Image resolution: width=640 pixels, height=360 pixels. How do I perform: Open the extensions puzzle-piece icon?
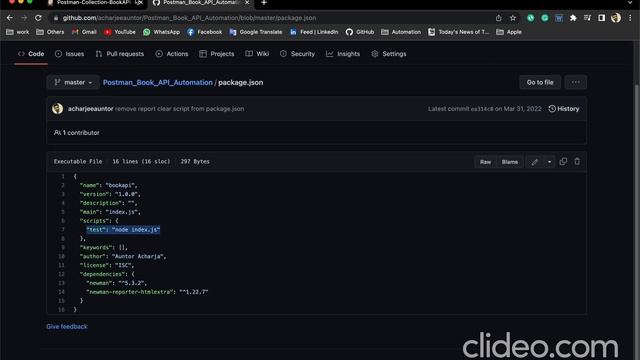tap(573, 18)
